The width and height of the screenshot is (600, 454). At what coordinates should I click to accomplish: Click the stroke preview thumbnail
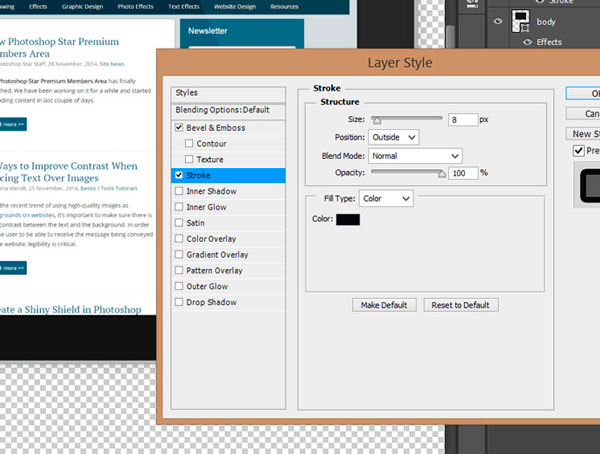(x=587, y=185)
